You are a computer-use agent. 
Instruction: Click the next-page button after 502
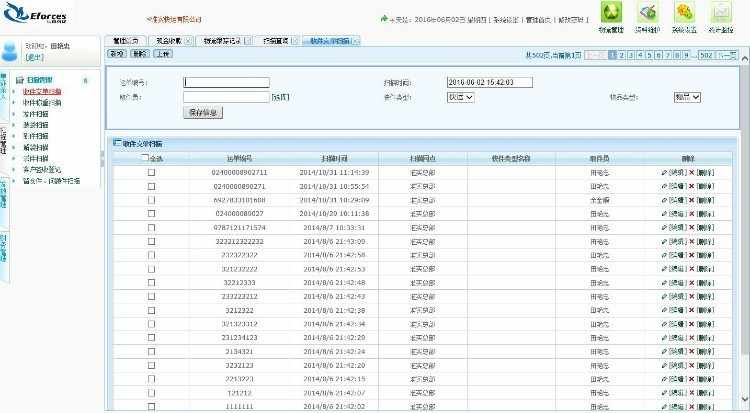(x=727, y=55)
